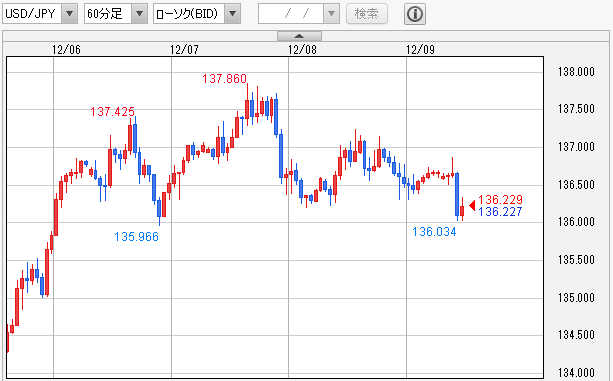Image resolution: width=613 pixels, height=381 pixels.
Task: Open the ローソク(BID) chart type dropdown arrow
Action: (233, 14)
